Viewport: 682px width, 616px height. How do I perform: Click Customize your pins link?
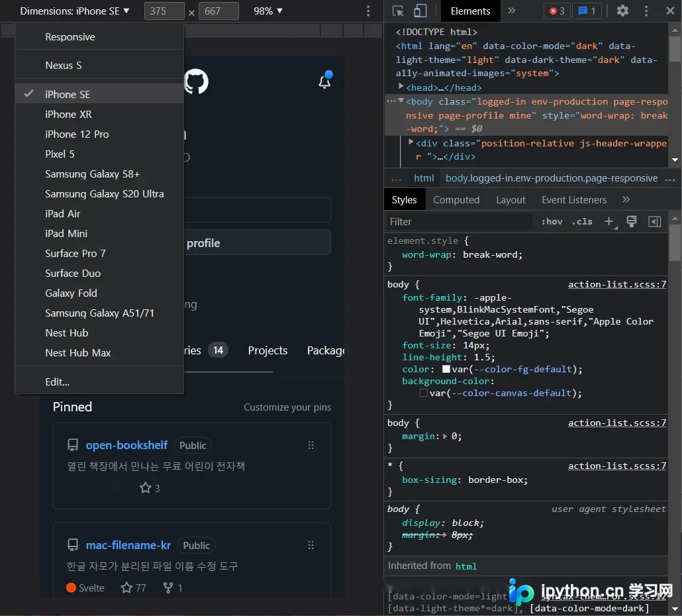coord(287,407)
